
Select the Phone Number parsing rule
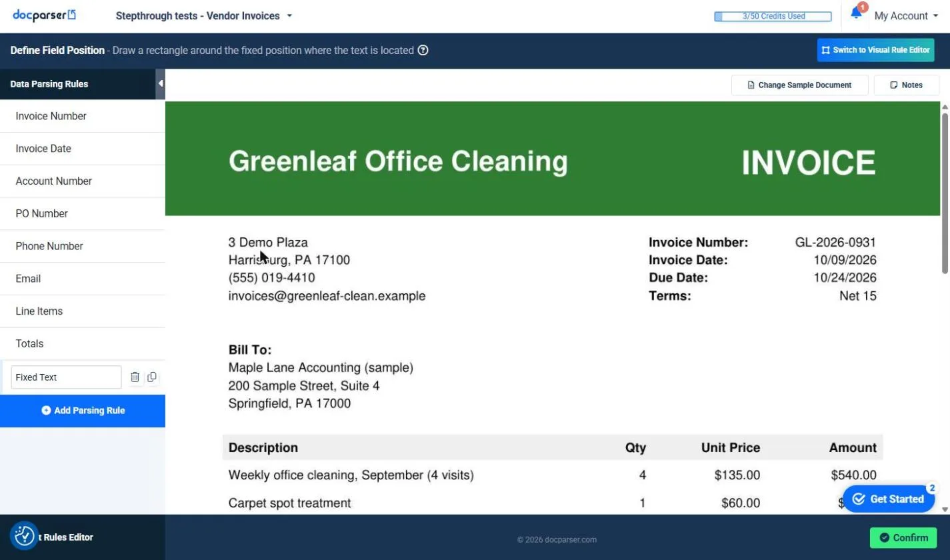point(83,246)
